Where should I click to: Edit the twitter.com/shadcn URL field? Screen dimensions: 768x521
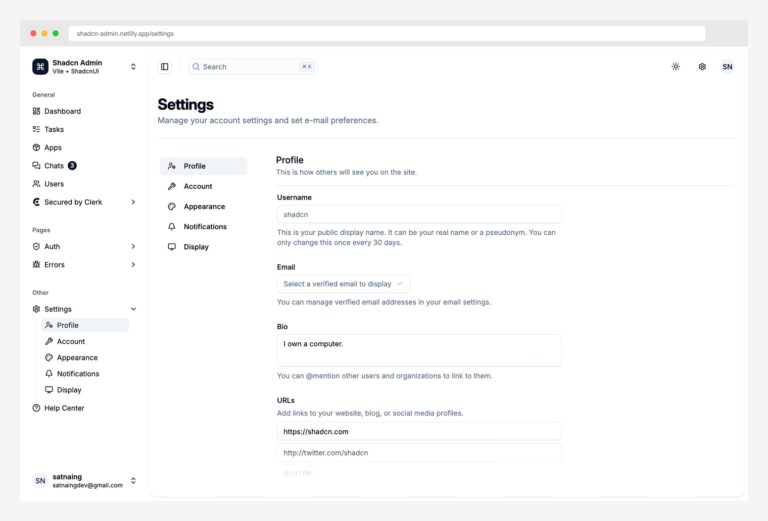click(x=419, y=453)
